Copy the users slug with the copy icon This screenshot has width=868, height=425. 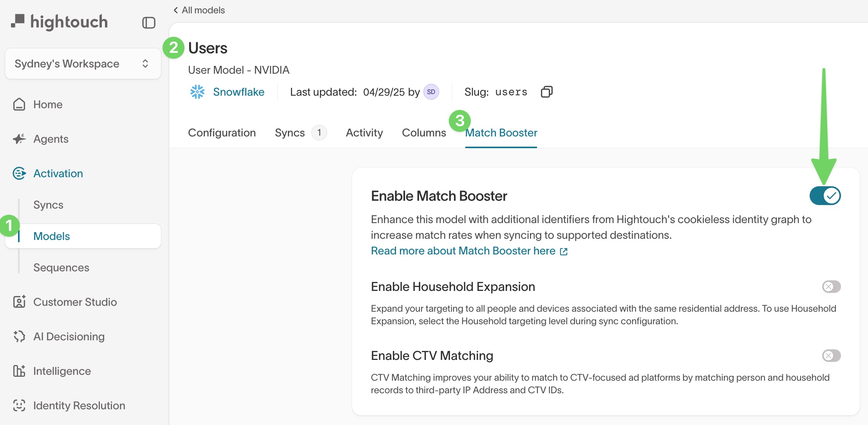click(546, 92)
